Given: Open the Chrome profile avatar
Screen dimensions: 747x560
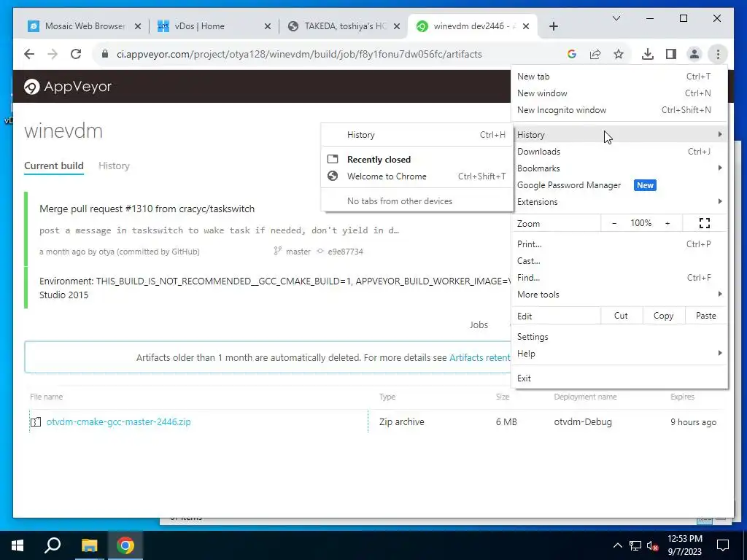Looking at the screenshot, I should click(x=694, y=54).
